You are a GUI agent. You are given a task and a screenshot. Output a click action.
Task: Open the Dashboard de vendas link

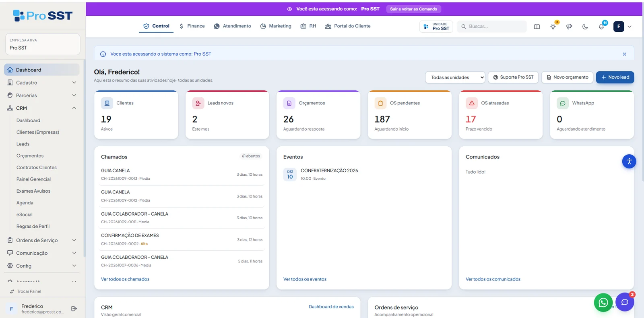331,307
